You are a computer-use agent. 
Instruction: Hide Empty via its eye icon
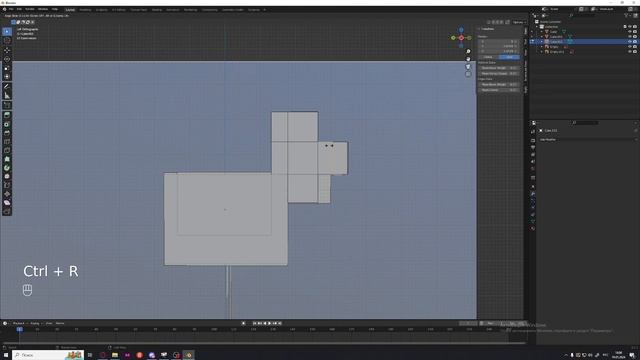coord(630,47)
